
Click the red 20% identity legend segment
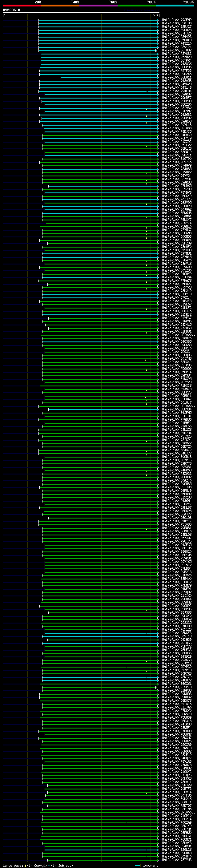22,6
